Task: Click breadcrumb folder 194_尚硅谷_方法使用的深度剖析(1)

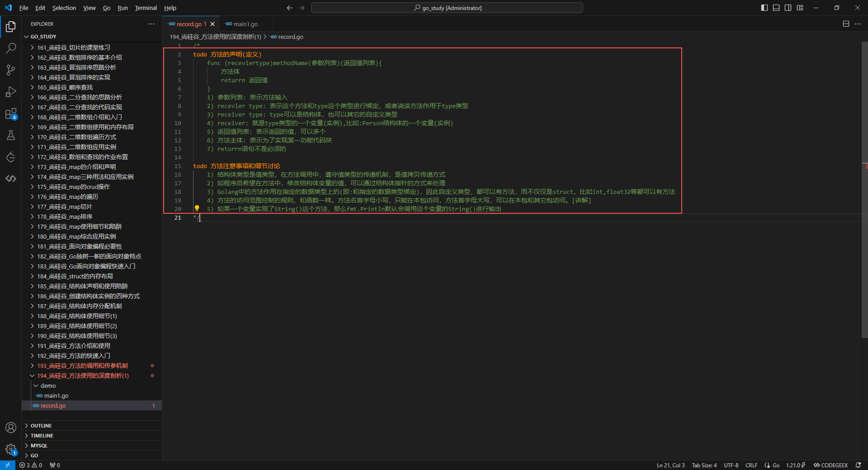Action: [215, 37]
